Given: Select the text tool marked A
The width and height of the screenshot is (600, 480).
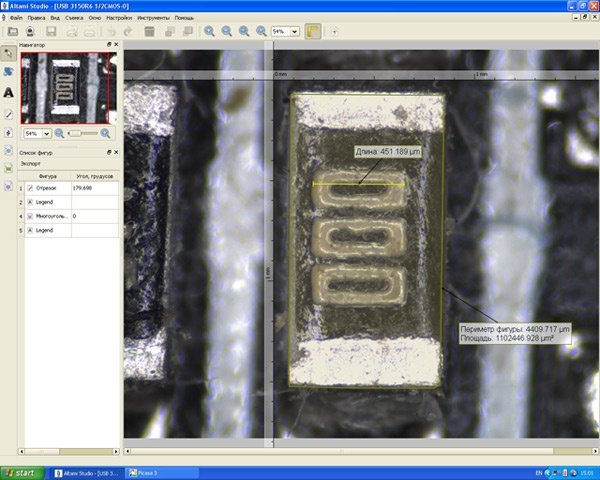Looking at the screenshot, I should pyautogui.click(x=9, y=92).
